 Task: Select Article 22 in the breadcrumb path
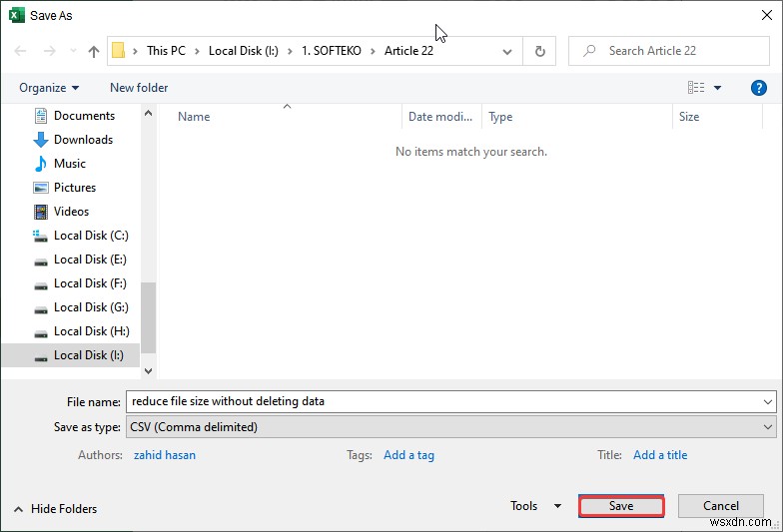[x=408, y=51]
